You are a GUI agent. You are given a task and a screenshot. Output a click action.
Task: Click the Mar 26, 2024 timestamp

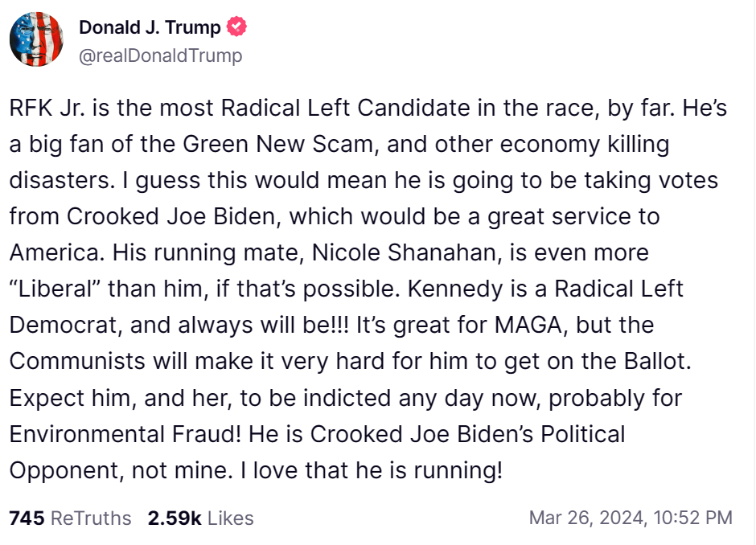point(631,518)
